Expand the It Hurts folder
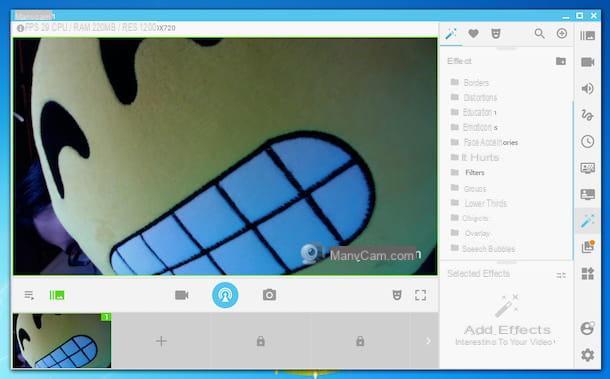 click(x=475, y=157)
